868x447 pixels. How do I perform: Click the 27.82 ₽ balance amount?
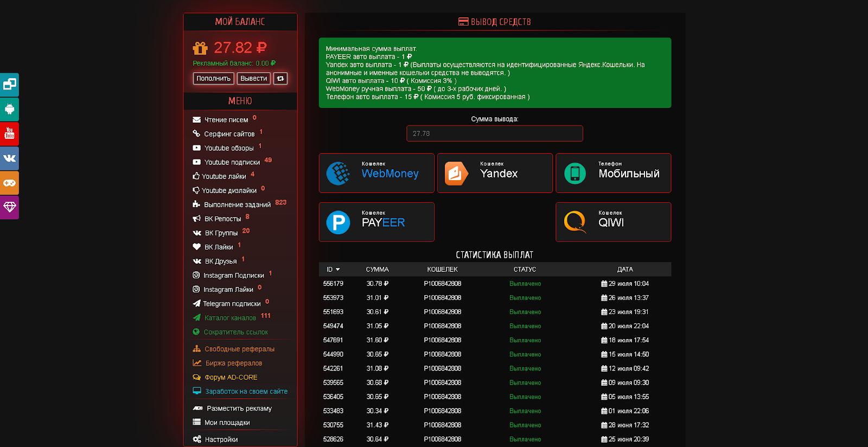tap(240, 48)
